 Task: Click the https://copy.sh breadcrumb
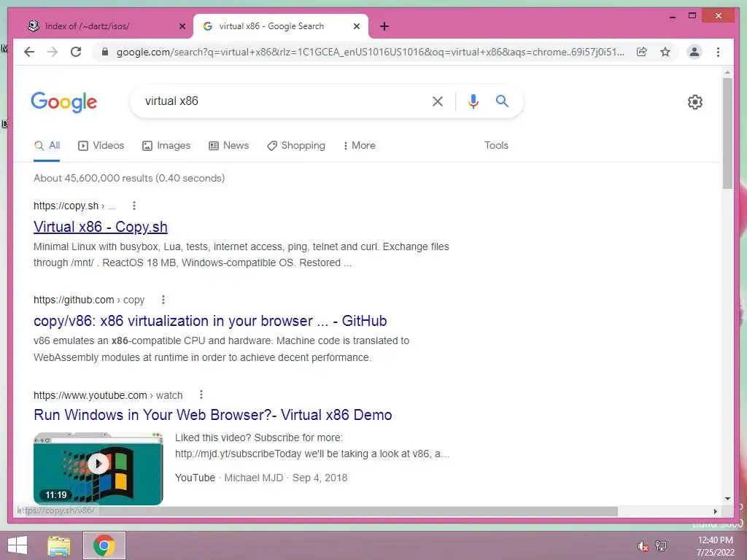click(x=74, y=206)
